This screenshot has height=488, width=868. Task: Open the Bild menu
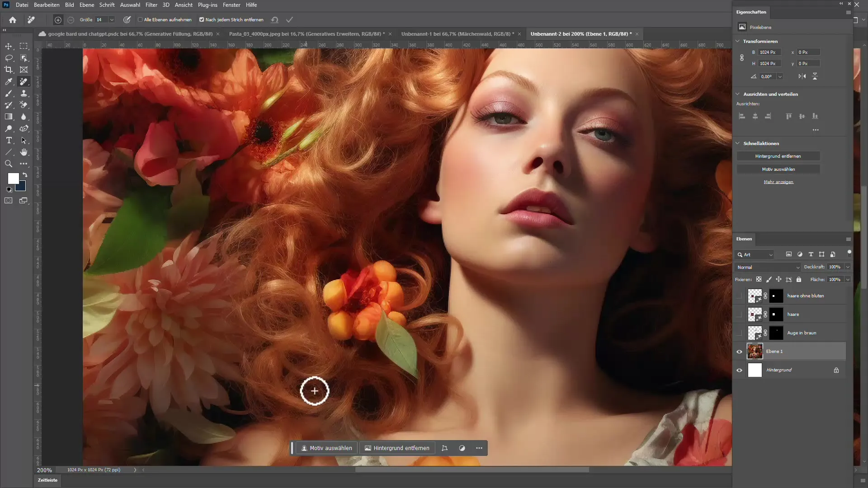point(70,5)
